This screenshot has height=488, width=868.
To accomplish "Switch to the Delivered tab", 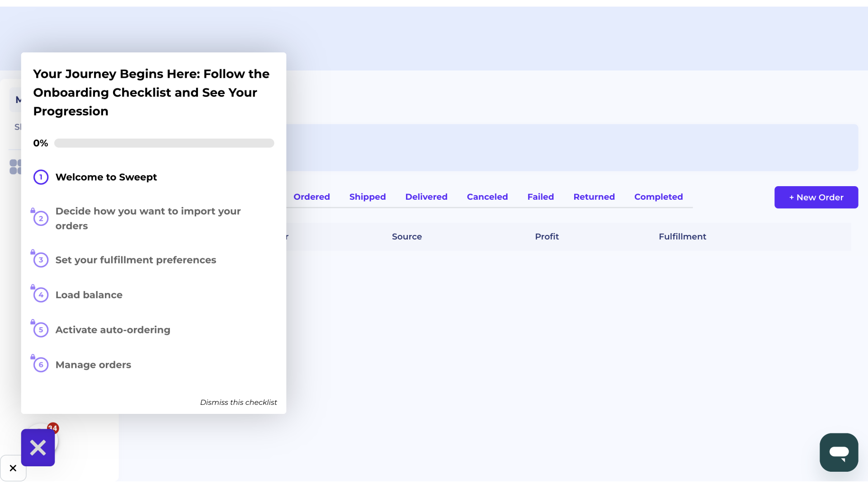I will [x=426, y=197].
